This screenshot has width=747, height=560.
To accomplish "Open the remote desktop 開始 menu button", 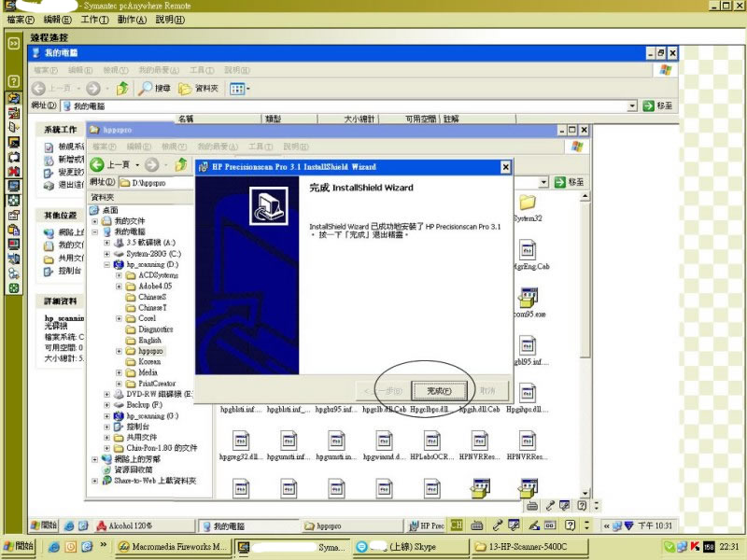I will [x=43, y=525].
